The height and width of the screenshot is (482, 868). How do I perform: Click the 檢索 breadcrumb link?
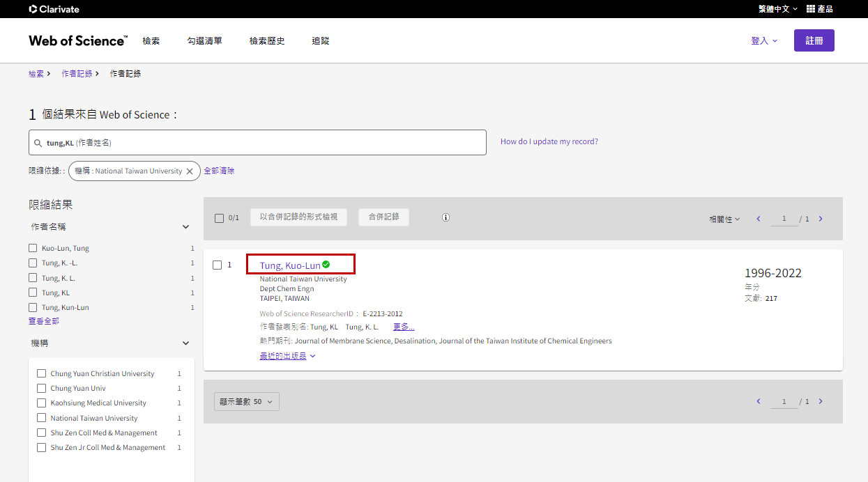pyautogui.click(x=36, y=73)
